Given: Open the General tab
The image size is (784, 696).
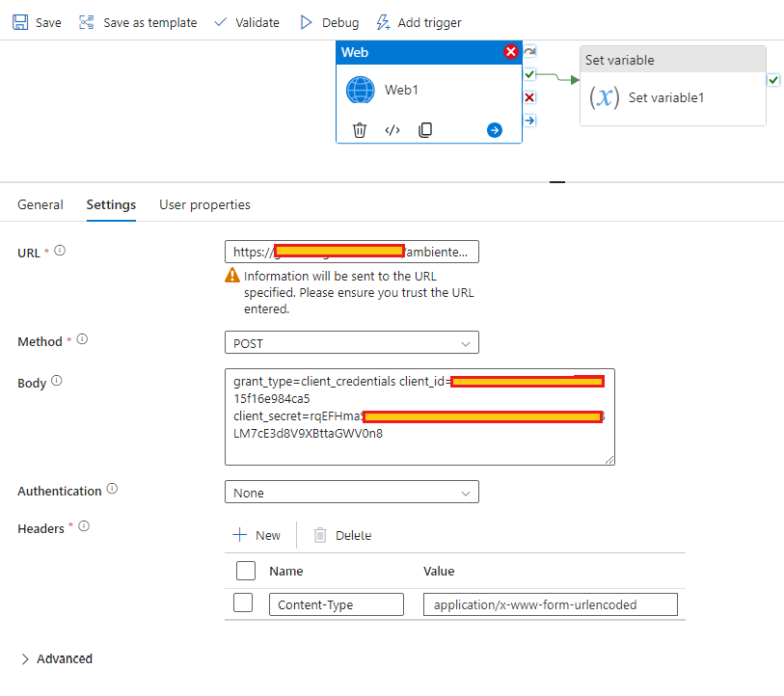Looking at the screenshot, I should pyautogui.click(x=41, y=204).
